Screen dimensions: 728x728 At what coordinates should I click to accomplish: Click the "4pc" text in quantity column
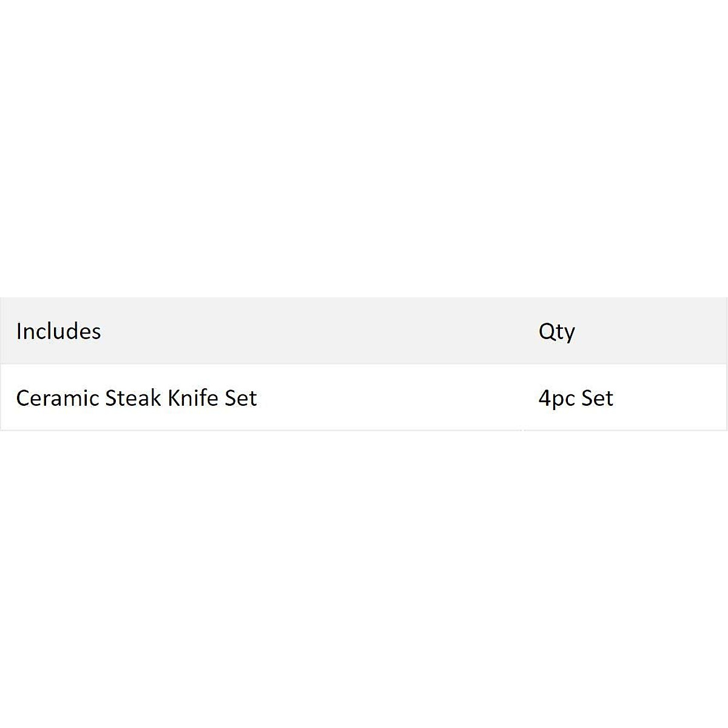556,399
